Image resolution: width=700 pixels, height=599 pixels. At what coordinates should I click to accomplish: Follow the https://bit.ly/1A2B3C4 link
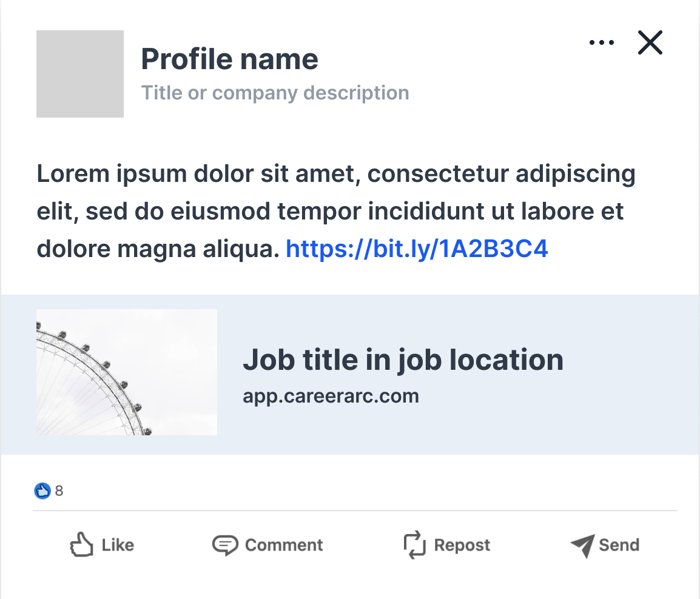(x=417, y=249)
